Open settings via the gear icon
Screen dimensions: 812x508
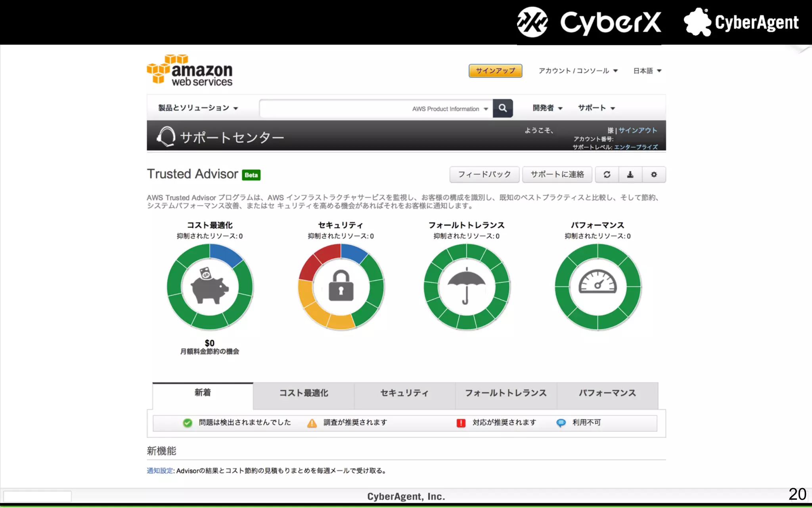tap(654, 175)
